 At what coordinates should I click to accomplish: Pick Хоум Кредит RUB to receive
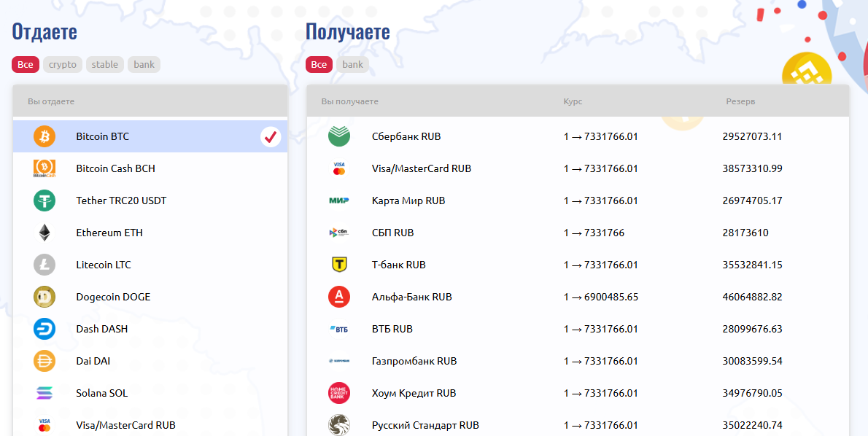pyautogui.click(x=578, y=393)
